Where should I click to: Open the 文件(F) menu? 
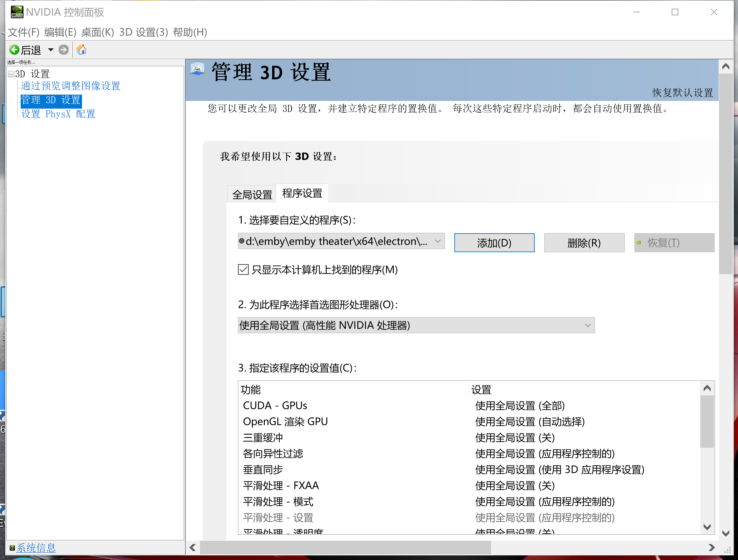pyautogui.click(x=24, y=32)
